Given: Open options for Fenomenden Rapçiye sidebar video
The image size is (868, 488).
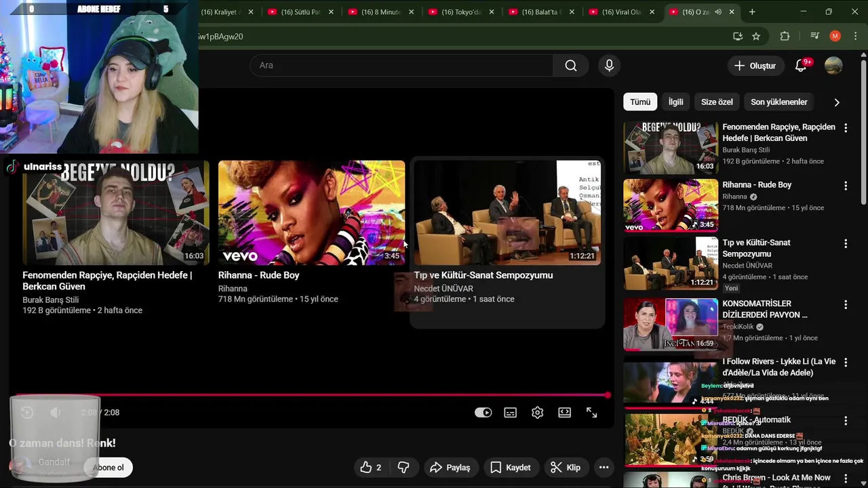Looking at the screenshot, I should click(846, 127).
